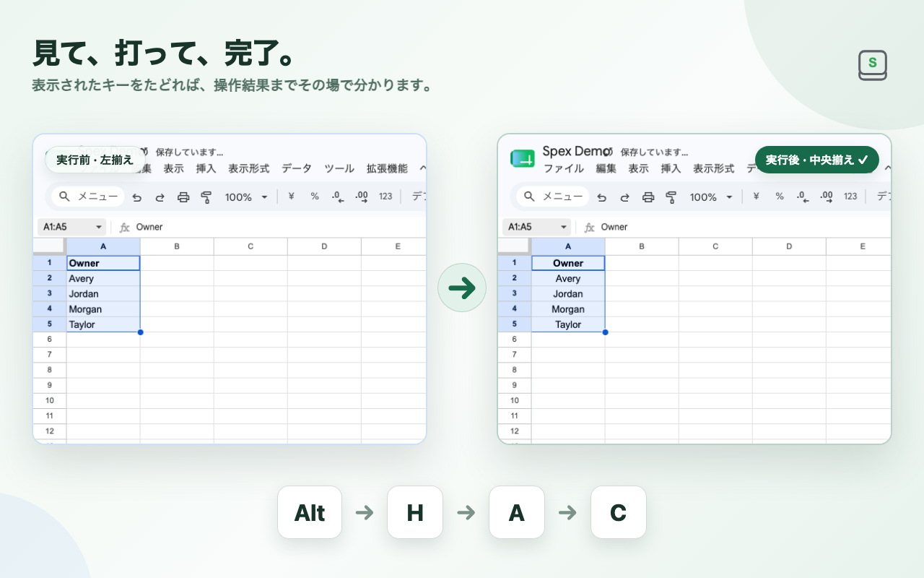Open 表示 menu in left spreadsheet
Screen dimensions: 924x578
(x=173, y=168)
